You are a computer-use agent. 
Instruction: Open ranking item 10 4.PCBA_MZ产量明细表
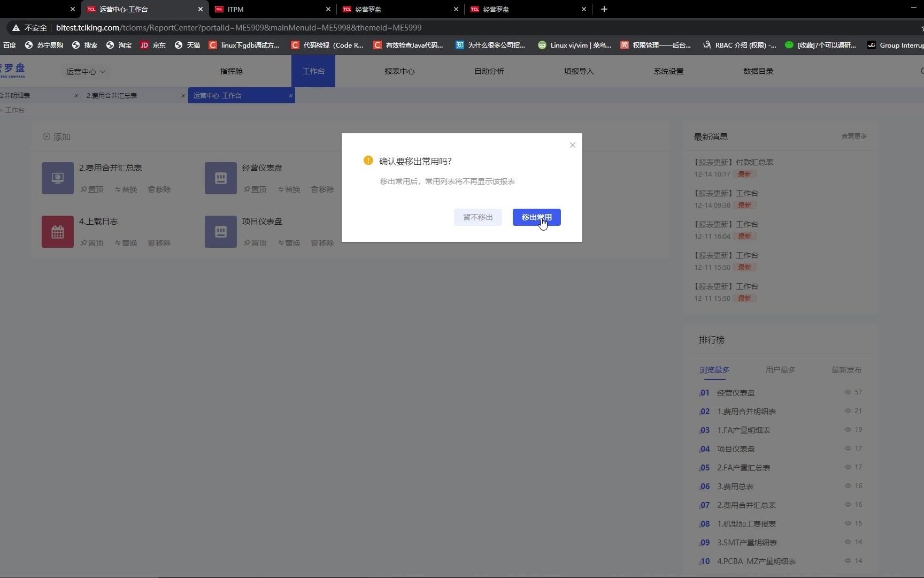click(756, 561)
